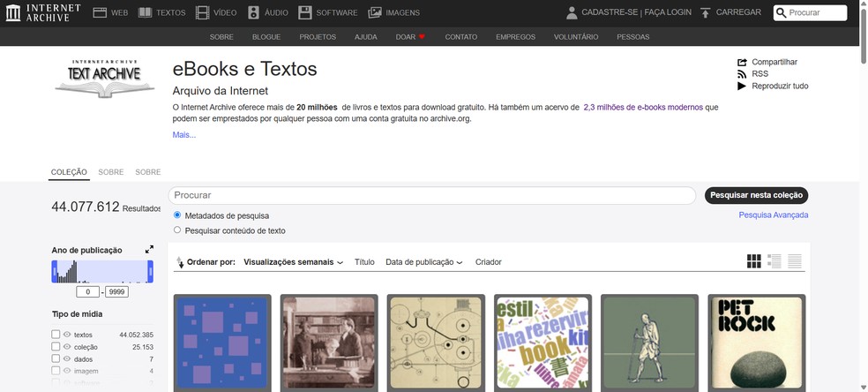868x392 pixels.
Task: Expand the year histogram fullscreen icon
Action: click(x=149, y=250)
